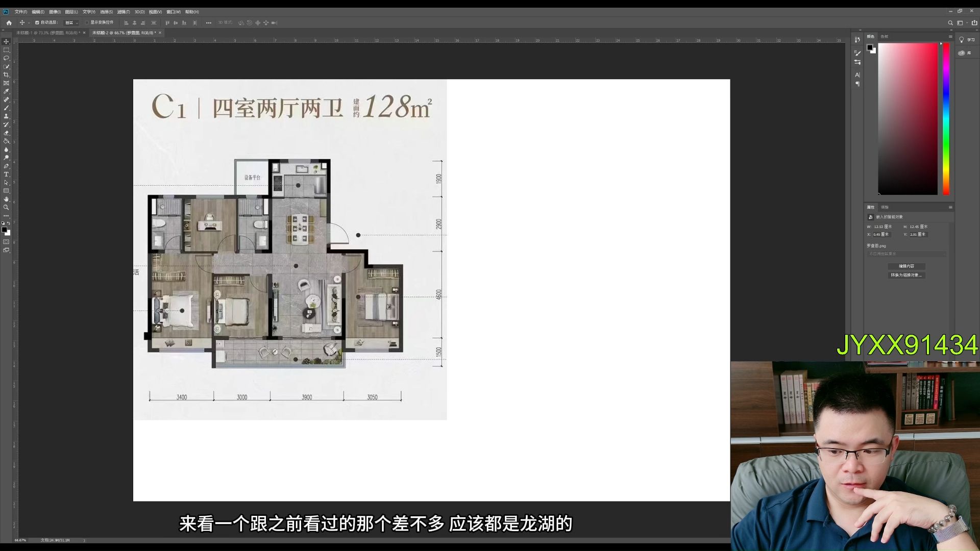Select the Eraser tool
Image resolution: width=980 pixels, height=551 pixels.
[x=6, y=133]
